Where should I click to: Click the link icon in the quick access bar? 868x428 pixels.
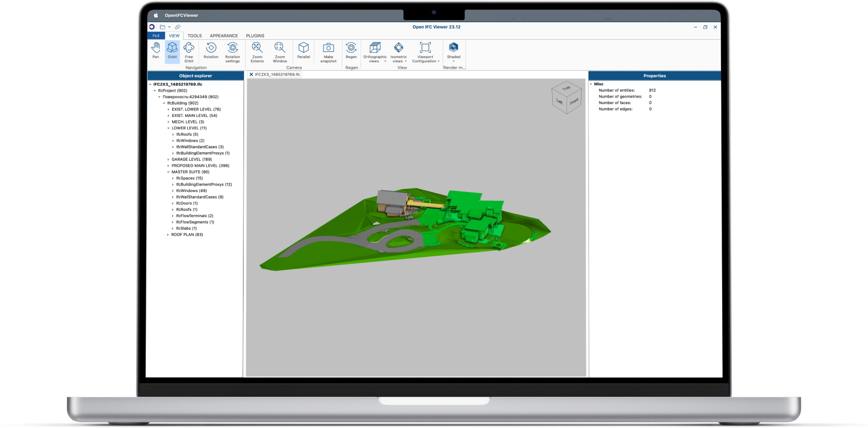pyautogui.click(x=178, y=27)
